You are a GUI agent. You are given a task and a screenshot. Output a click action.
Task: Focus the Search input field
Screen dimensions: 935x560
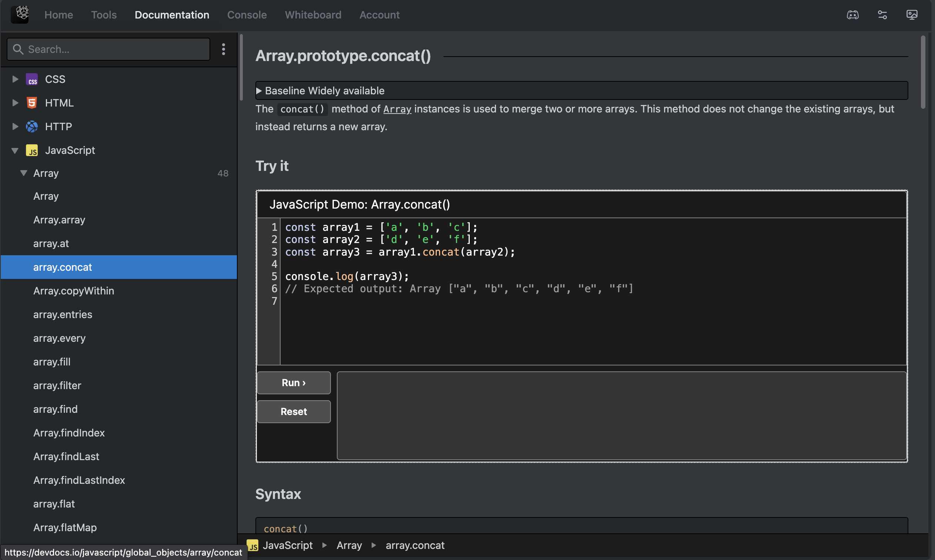(x=108, y=49)
